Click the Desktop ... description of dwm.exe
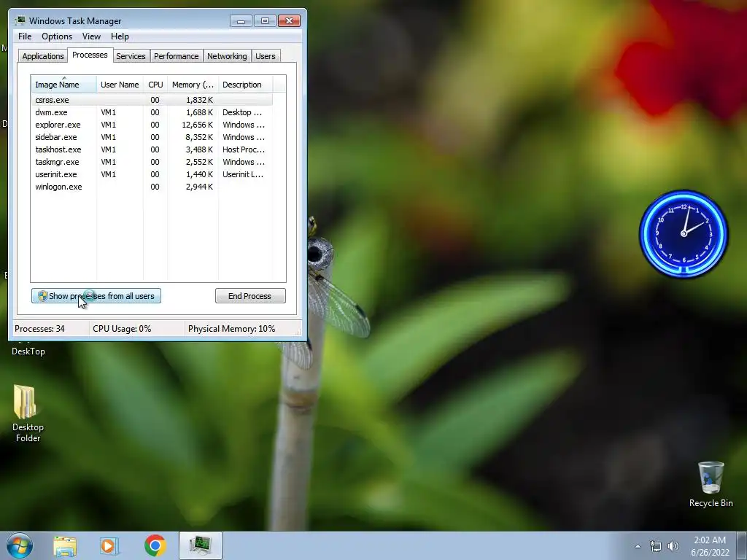 point(242,112)
